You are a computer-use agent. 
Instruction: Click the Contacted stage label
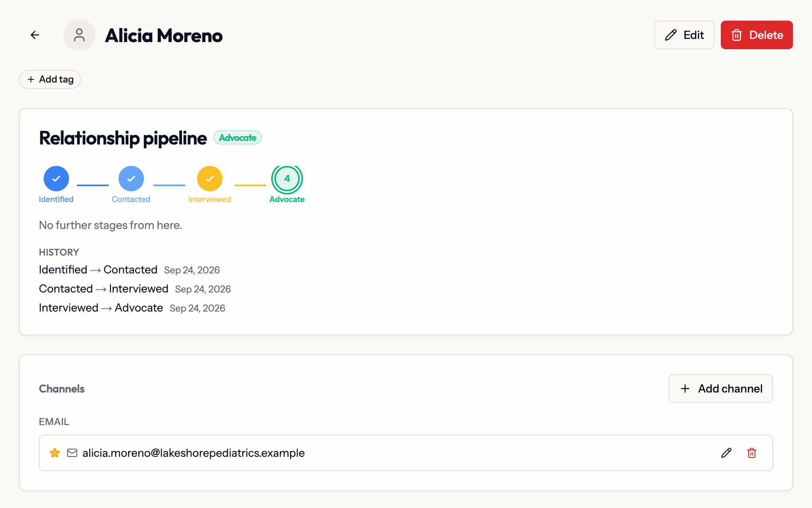131,199
